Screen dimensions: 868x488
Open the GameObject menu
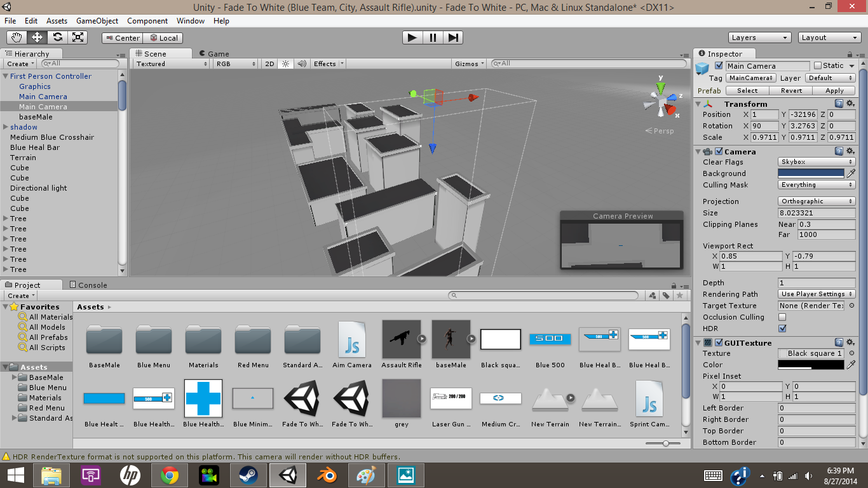coord(97,21)
